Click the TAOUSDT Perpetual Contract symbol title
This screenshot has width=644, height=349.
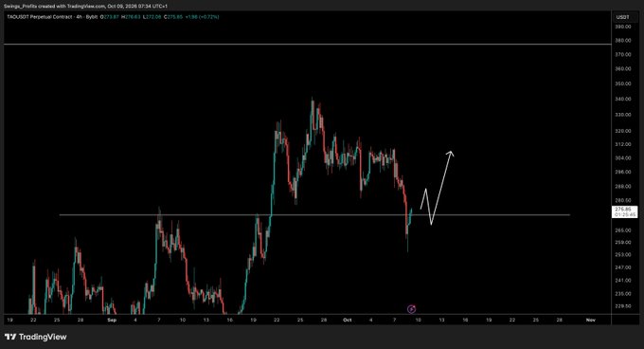pos(40,17)
